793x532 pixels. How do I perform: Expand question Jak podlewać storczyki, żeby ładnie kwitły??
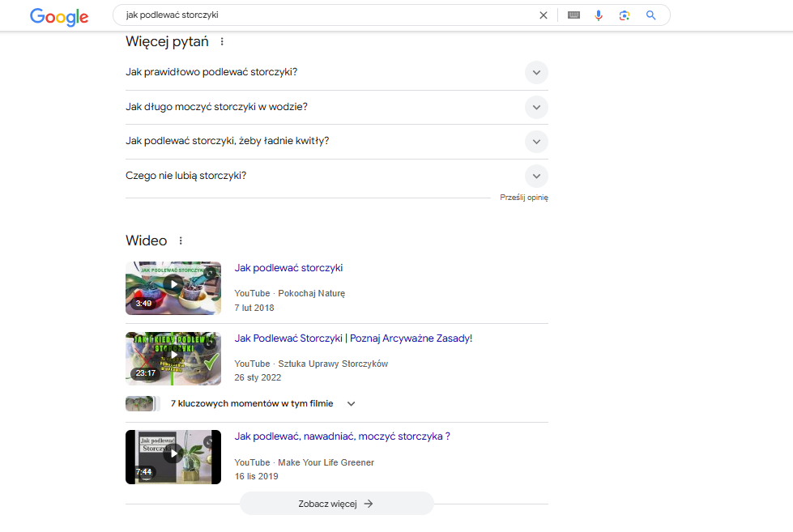tap(536, 141)
